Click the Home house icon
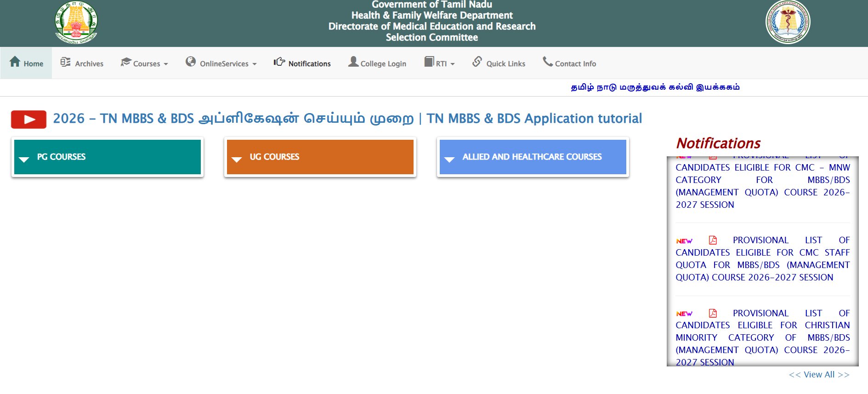868x394 pixels. pyautogui.click(x=15, y=62)
